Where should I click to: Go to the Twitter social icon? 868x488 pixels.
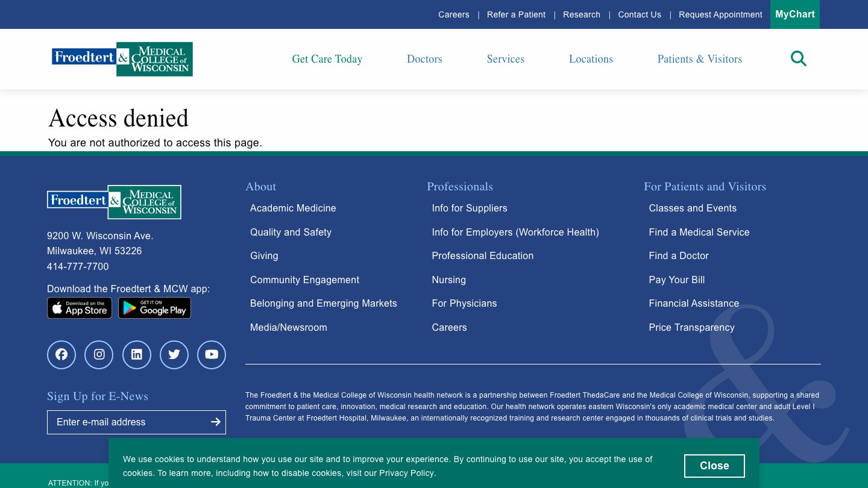(x=174, y=355)
